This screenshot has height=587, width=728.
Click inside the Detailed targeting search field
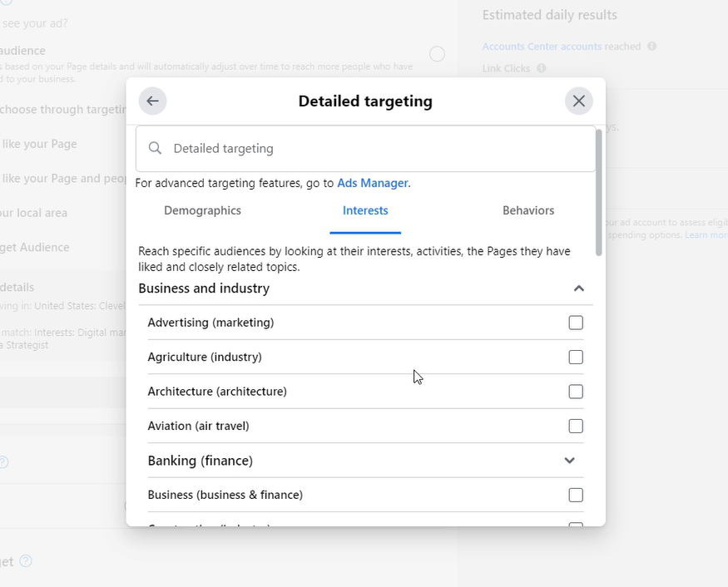tap(333, 148)
